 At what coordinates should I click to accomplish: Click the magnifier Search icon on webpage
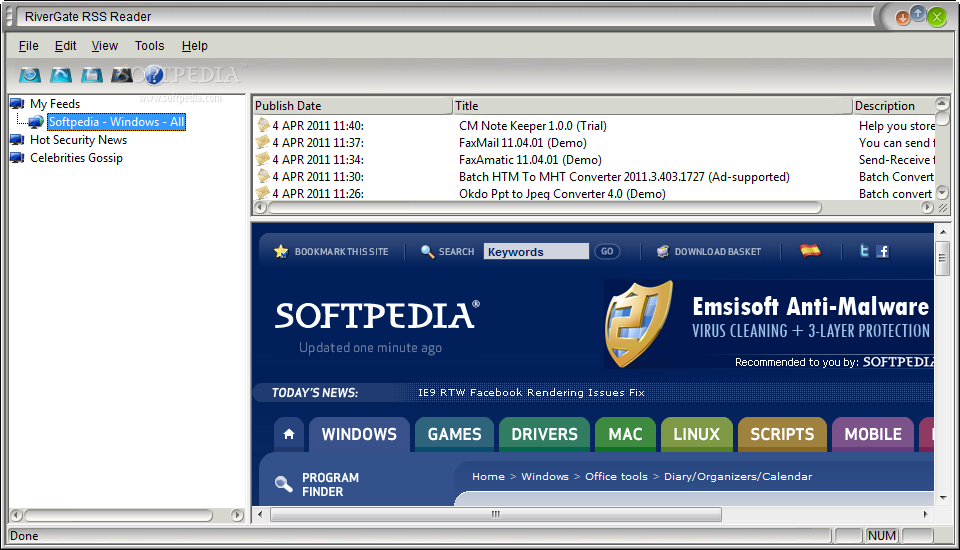427,251
